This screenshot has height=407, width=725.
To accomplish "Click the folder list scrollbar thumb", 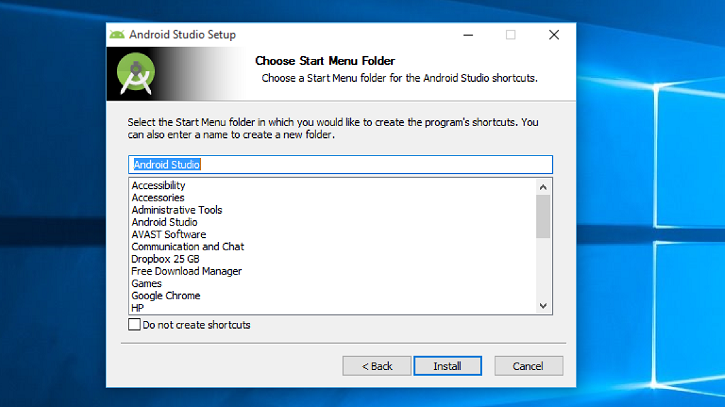I will tap(543, 216).
